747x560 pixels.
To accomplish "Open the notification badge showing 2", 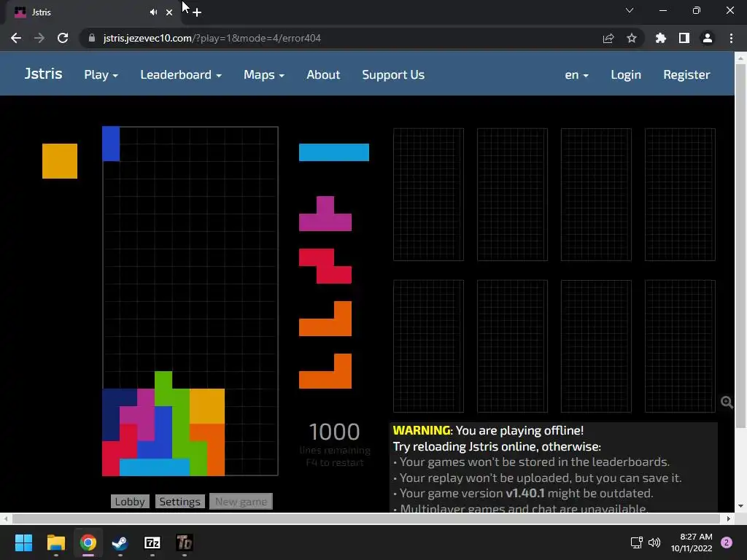I will tap(727, 542).
